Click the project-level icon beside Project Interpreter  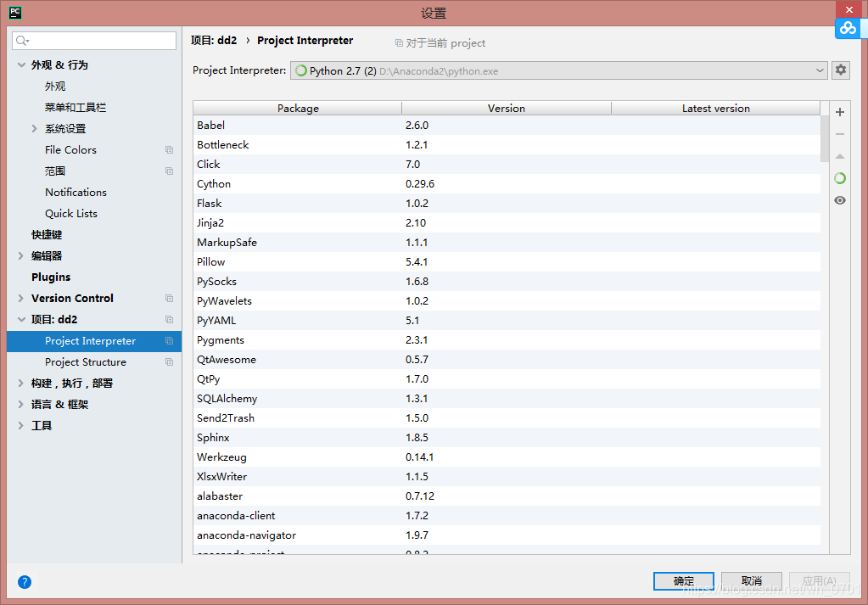170,341
